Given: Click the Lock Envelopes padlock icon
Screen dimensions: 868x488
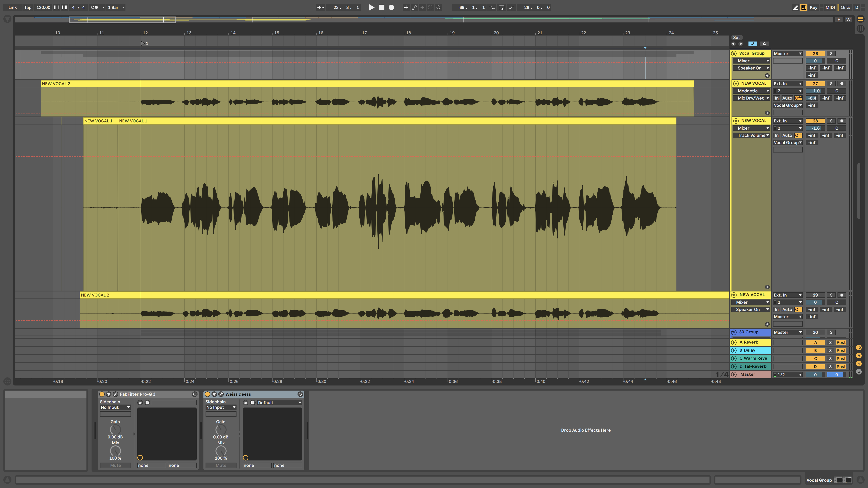Looking at the screenshot, I should tap(764, 44).
